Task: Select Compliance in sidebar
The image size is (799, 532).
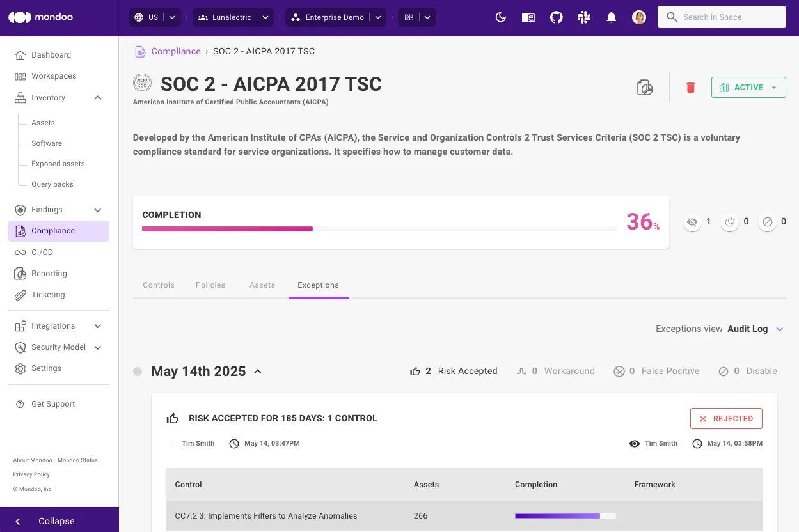Action: [59, 231]
